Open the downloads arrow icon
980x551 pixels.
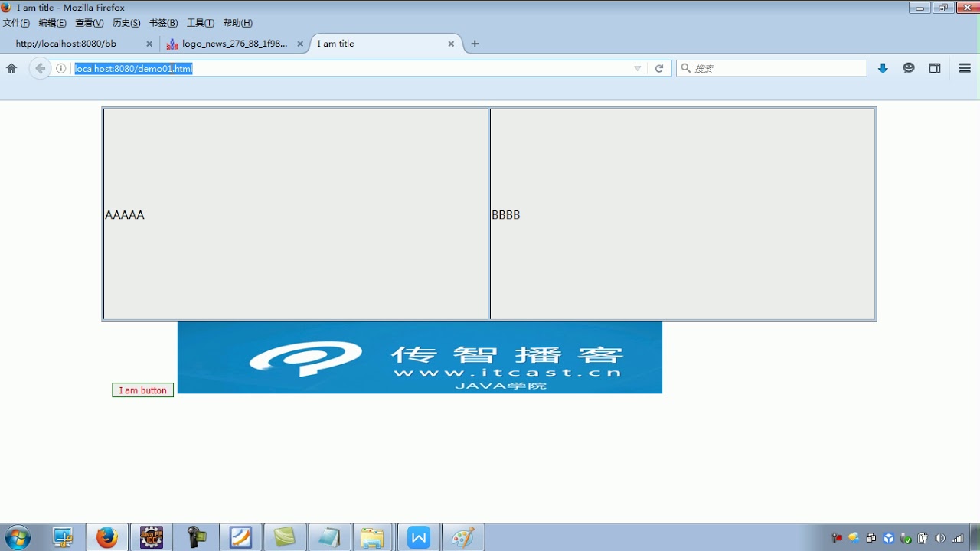click(x=883, y=68)
